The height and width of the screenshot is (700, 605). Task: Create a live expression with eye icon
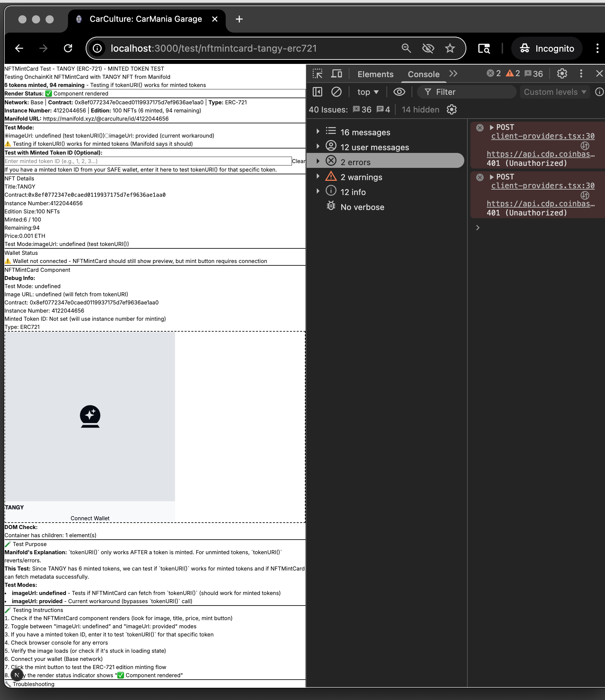click(x=399, y=92)
